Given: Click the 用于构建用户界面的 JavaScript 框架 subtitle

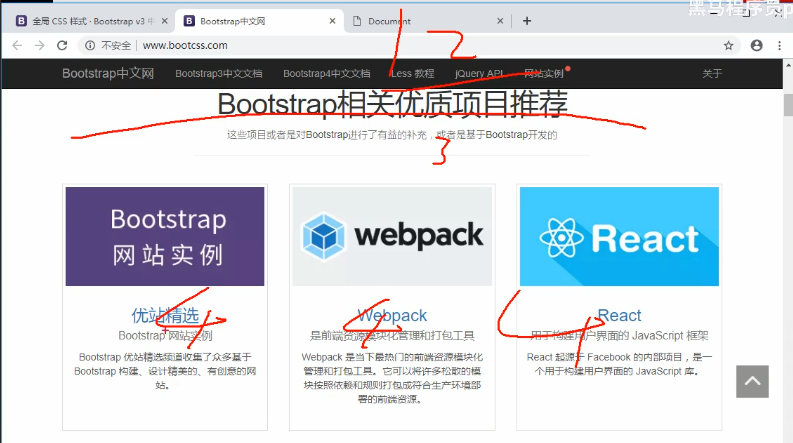Looking at the screenshot, I should tap(619, 335).
